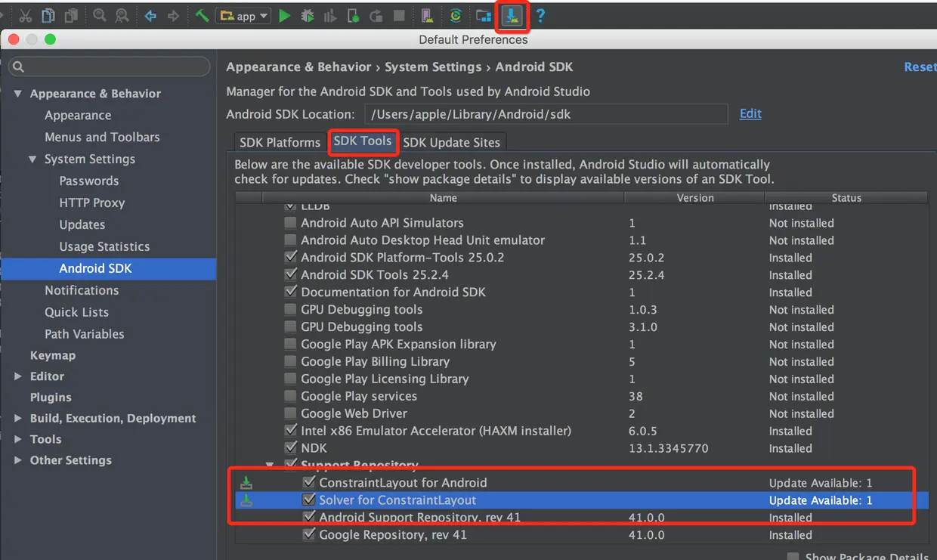This screenshot has height=560, width=937.
Task: Focus the preferences search field
Action: tap(109, 67)
